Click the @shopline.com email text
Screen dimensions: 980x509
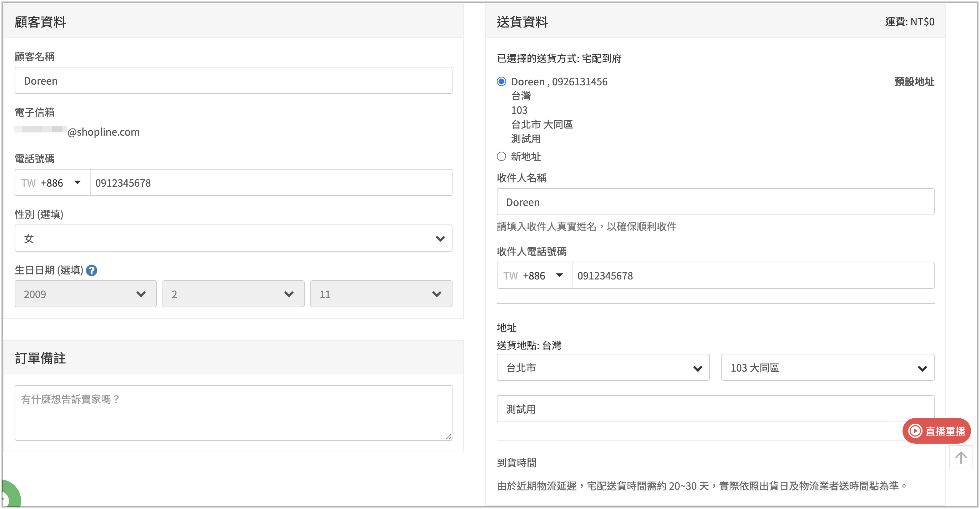coord(103,132)
